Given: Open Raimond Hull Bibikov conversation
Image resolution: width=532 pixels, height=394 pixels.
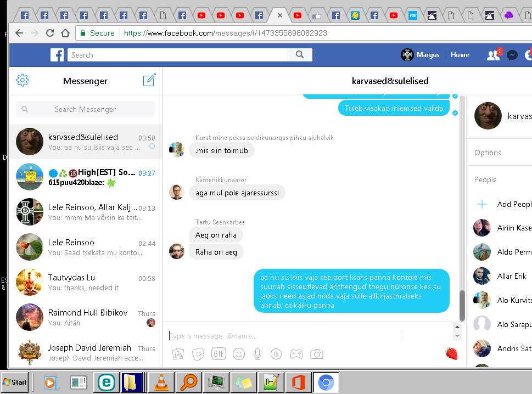Looking at the screenshot, I should tap(86, 317).
